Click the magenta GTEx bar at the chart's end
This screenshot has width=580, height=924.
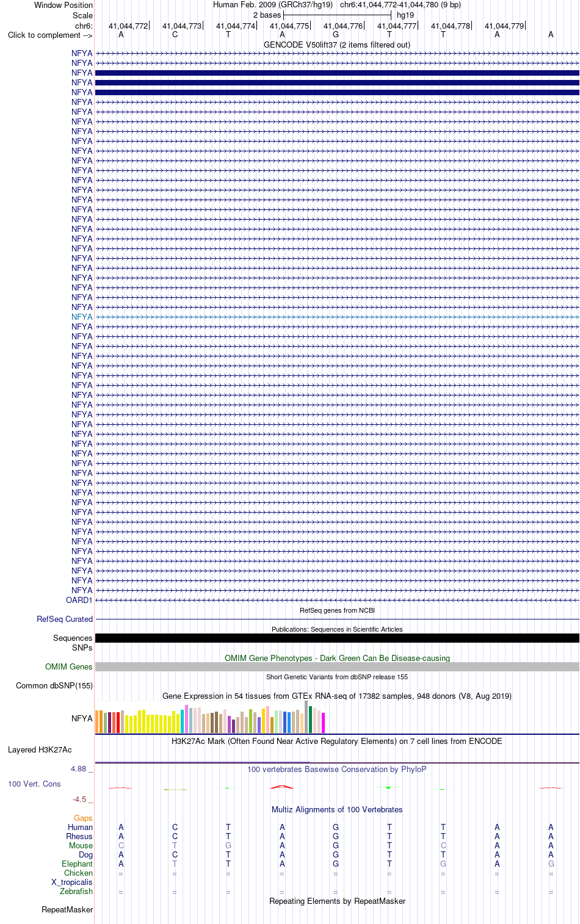324,723
